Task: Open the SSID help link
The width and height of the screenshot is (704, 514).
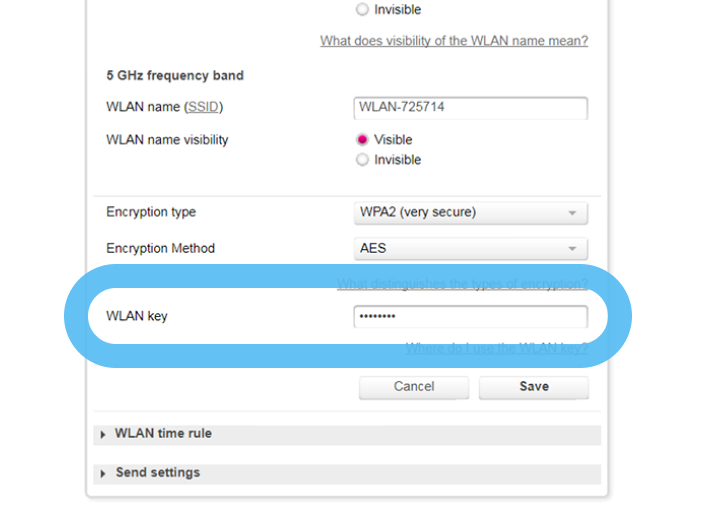Action: (203, 107)
